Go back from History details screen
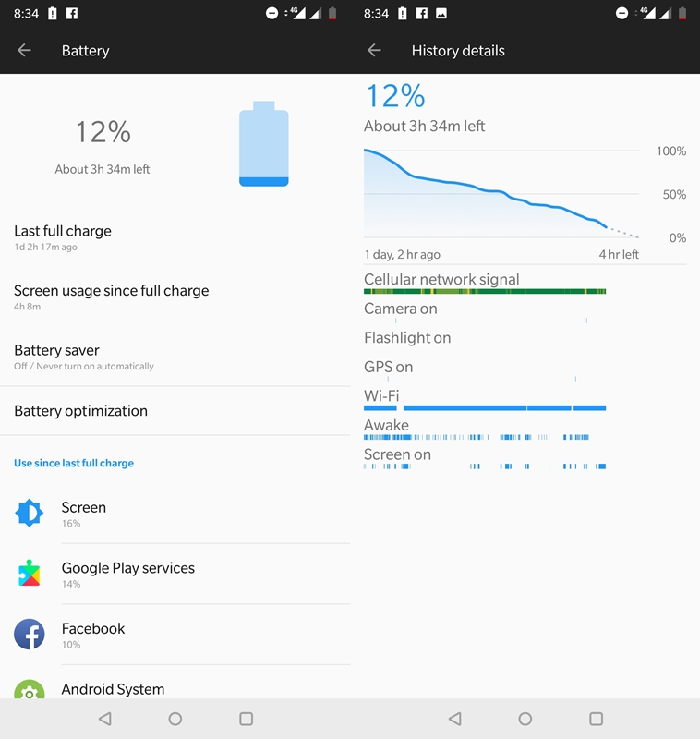The image size is (700, 739). 374,51
